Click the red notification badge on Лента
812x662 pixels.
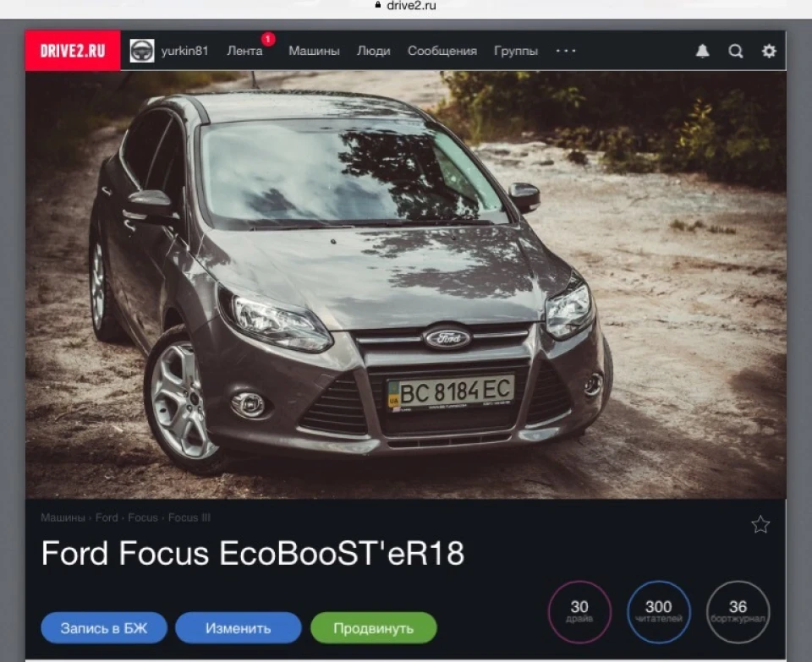(268, 39)
